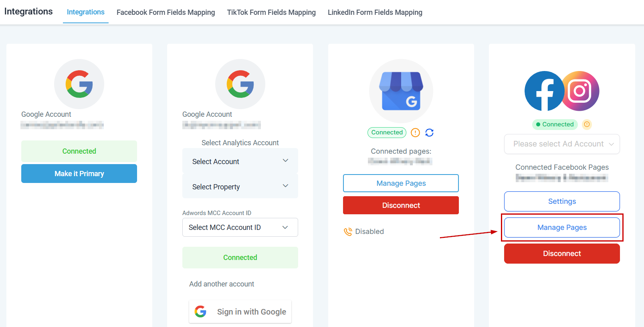This screenshot has height=327, width=644.
Task: Click the Google logo above Select Analytics Account
Action: (x=240, y=84)
